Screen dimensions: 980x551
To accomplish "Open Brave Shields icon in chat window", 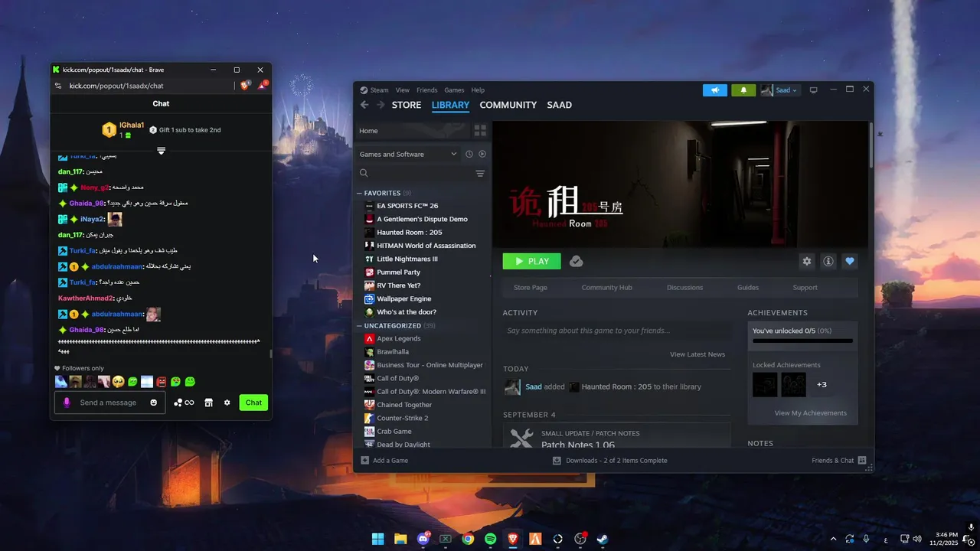I will [245, 86].
